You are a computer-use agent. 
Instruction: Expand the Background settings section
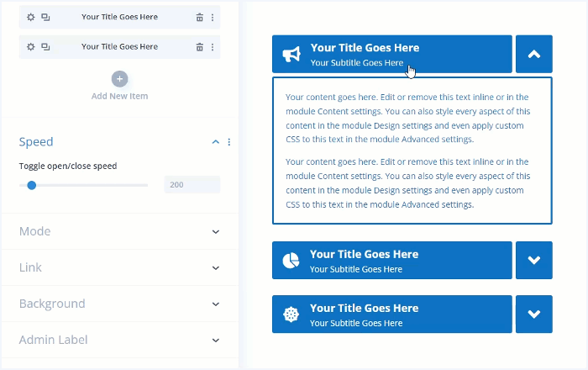[x=215, y=304]
